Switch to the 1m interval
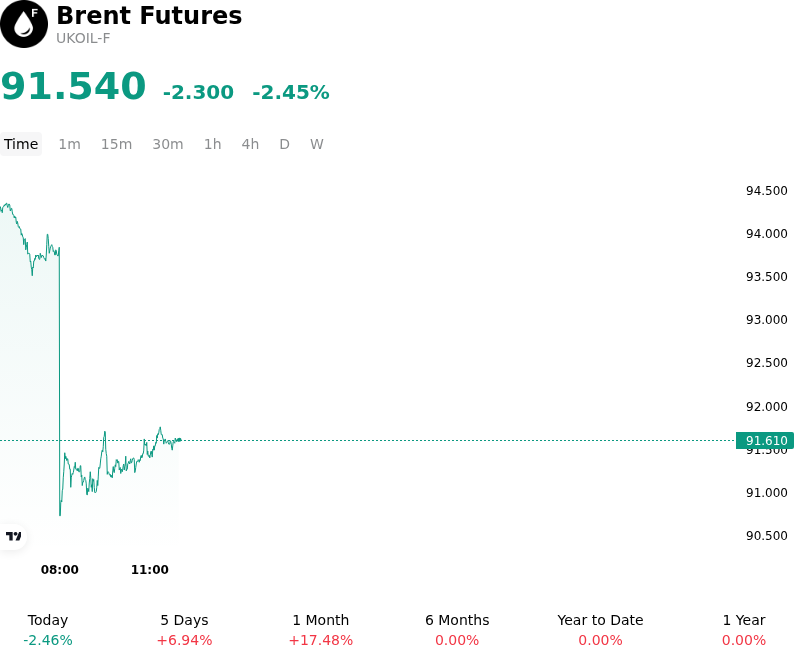800x660 pixels. tap(69, 144)
